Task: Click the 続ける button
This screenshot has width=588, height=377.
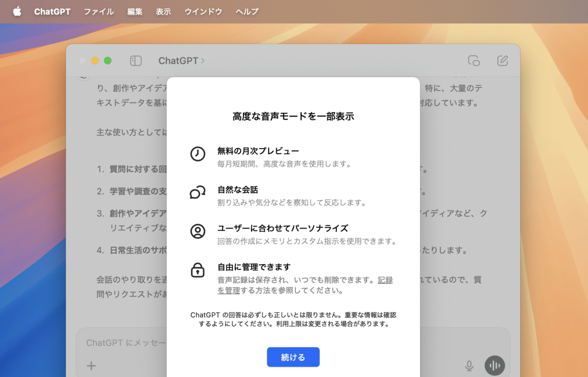Action: [x=293, y=357]
